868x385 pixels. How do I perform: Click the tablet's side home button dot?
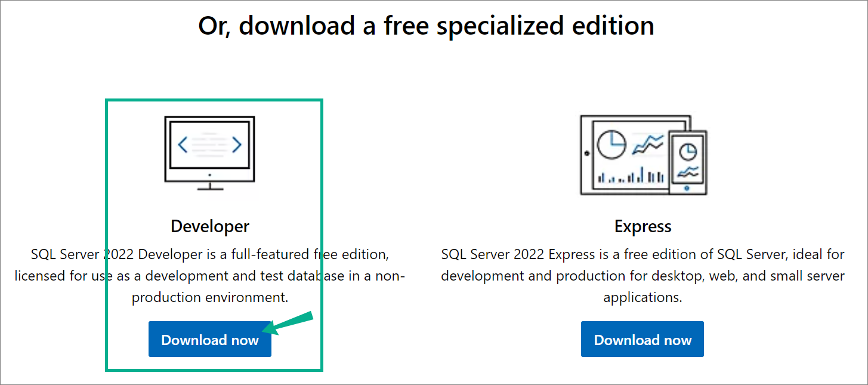coord(587,153)
